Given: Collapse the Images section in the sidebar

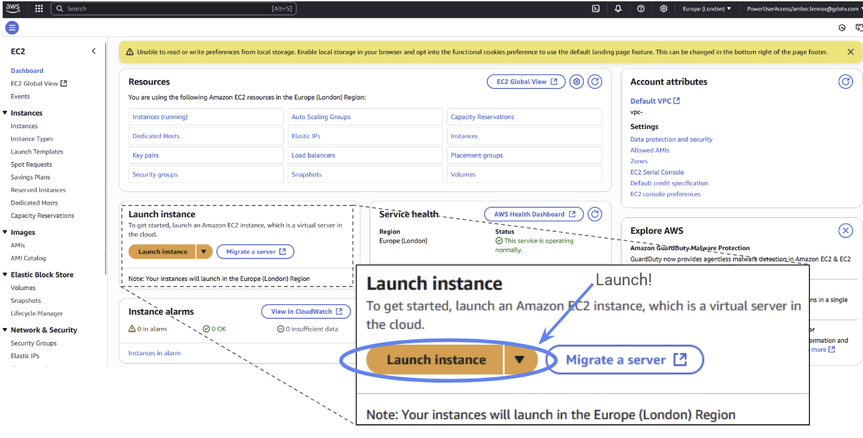Looking at the screenshot, I should 5,232.
